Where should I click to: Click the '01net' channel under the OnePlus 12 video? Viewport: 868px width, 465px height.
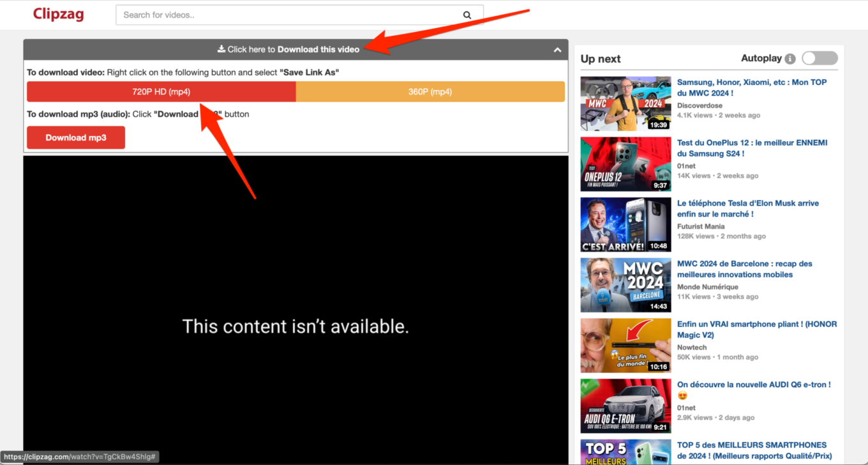tap(686, 166)
